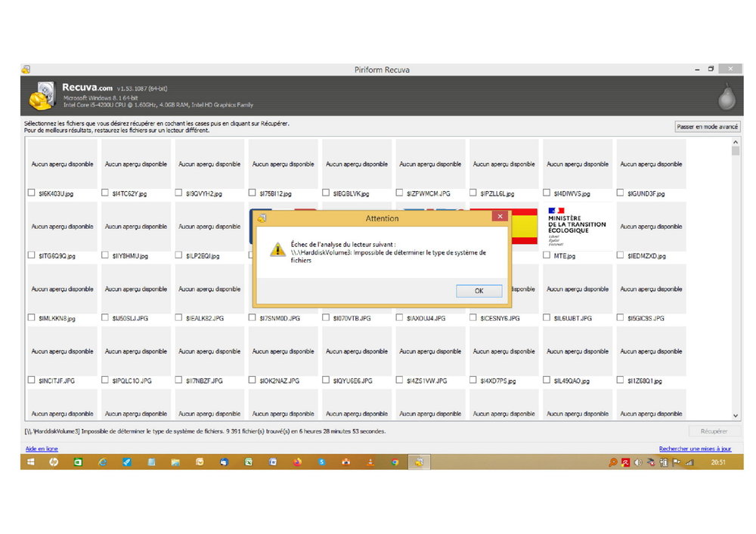Open the Aide en ligne link
Viewport: 756px width, 534px height.
pos(42,449)
